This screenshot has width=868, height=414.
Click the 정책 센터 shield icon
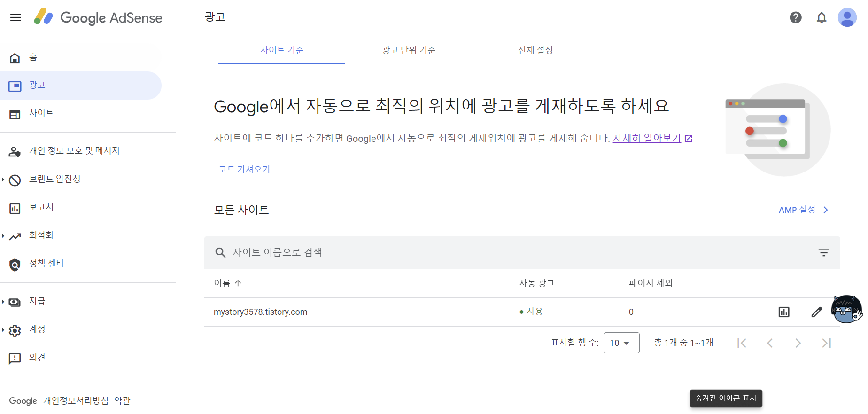coord(15,265)
